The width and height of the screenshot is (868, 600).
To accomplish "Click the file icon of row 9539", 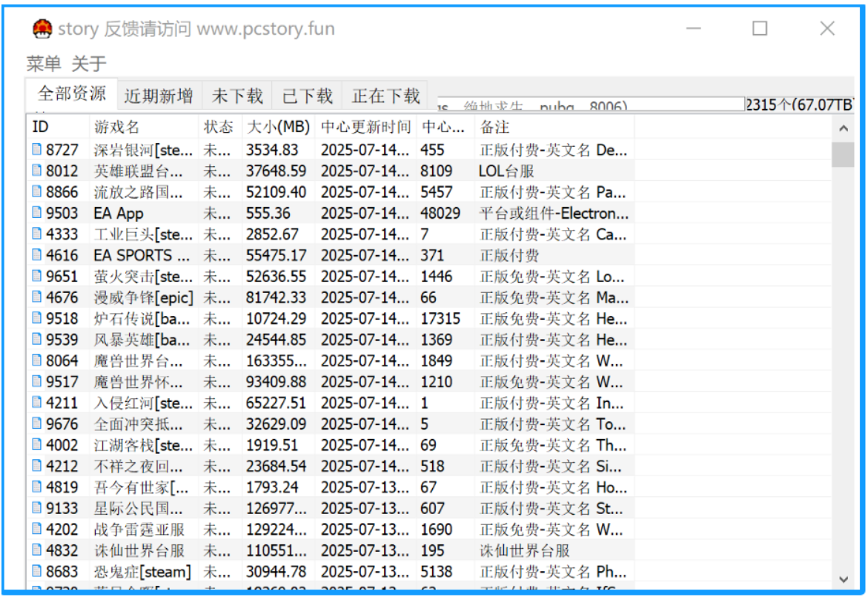I will (36, 338).
